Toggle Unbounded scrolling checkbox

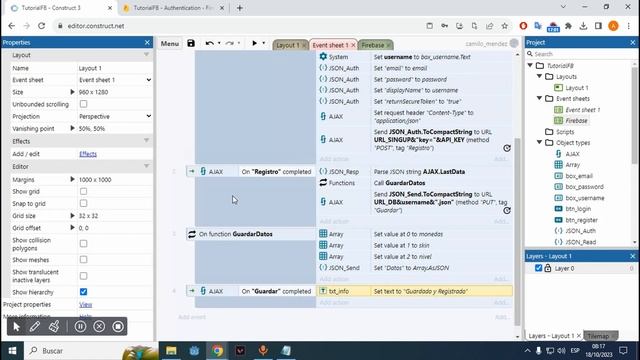tap(83, 104)
